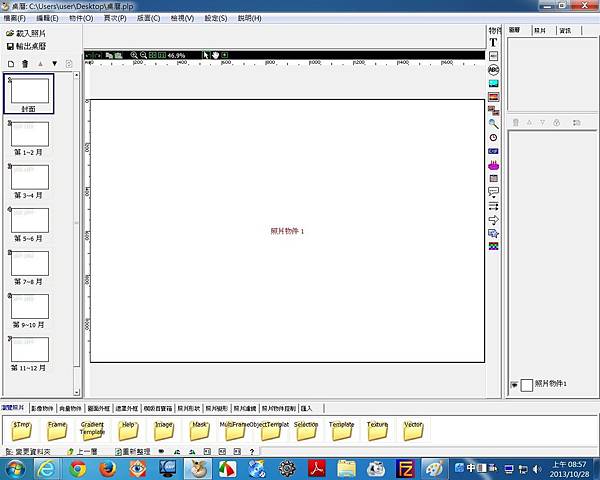The image size is (600, 480).
Task: Open the 物件(O) menu
Action: (81, 18)
